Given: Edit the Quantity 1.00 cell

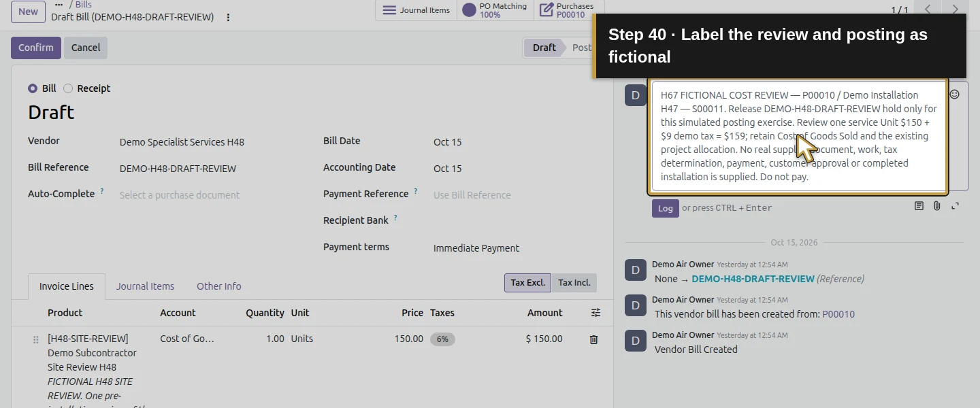Looking at the screenshot, I should click(275, 339).
